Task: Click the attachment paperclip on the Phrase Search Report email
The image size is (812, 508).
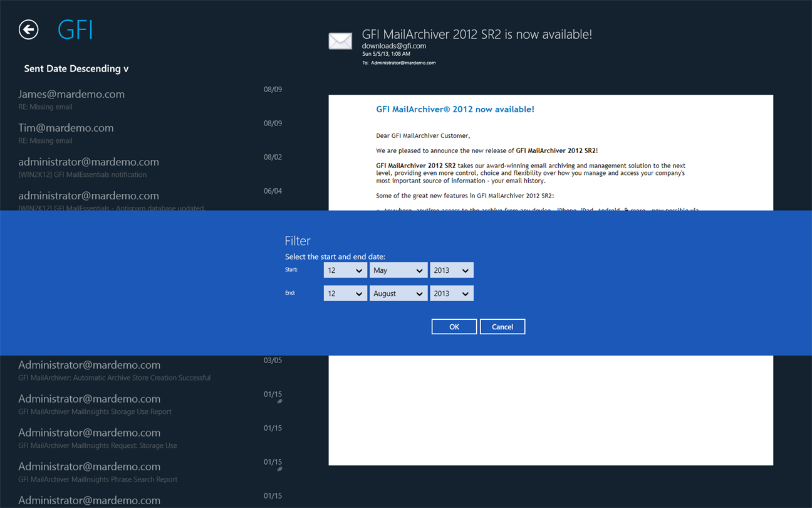Action: click(x=280, y=469)
